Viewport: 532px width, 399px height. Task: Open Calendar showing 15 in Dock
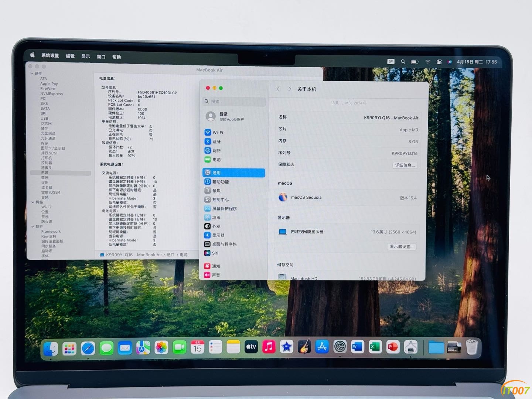point(198,347)
